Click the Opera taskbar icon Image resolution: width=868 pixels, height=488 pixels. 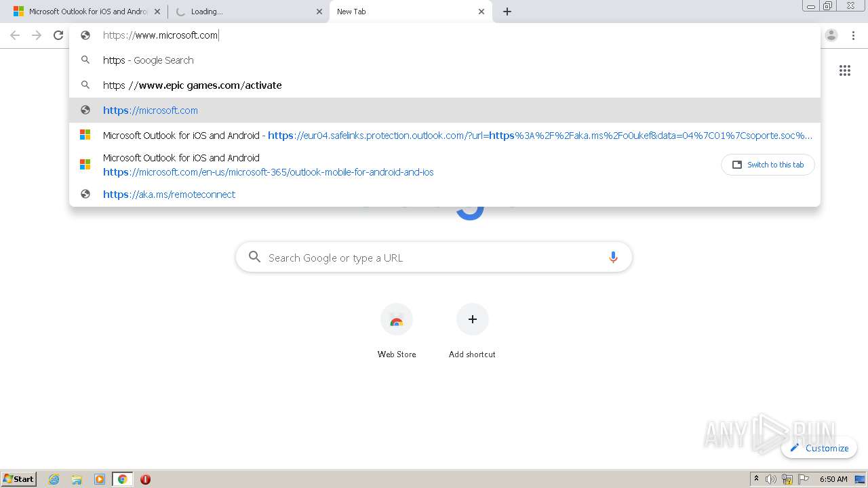pos(145,479)
